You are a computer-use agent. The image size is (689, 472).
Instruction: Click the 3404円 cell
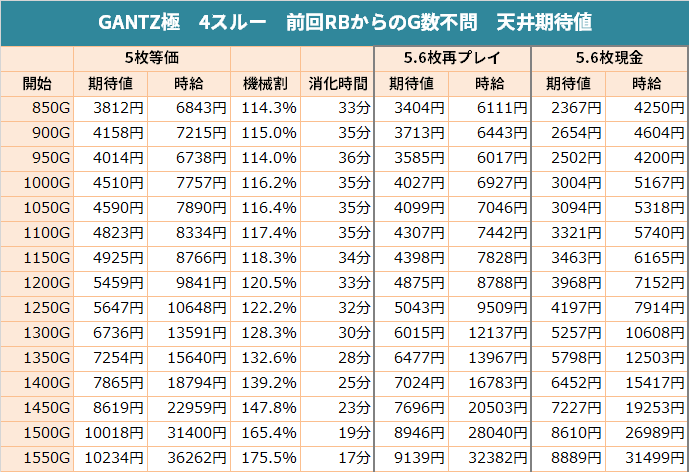pyautogui.click(x=411, y=108)
